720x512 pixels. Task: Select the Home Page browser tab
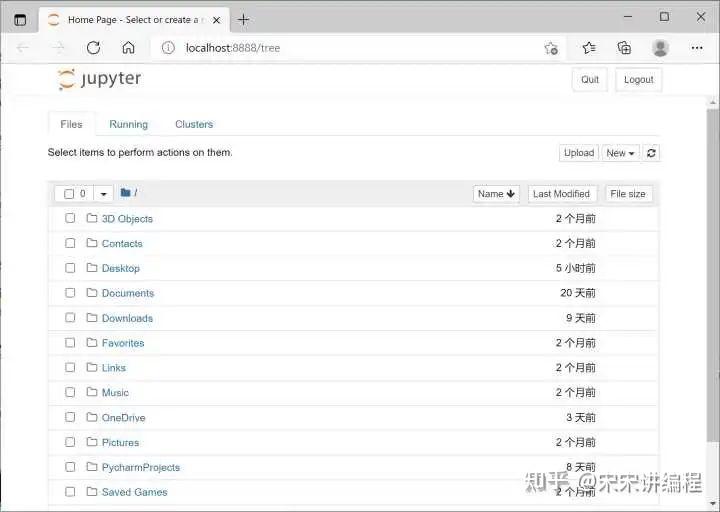point(134,20)
